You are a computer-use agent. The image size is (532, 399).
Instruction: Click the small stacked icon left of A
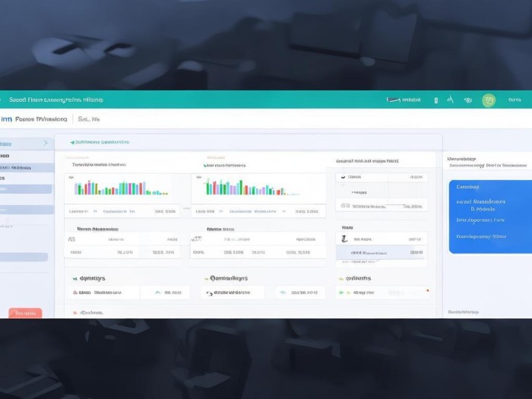click(435, 100)
